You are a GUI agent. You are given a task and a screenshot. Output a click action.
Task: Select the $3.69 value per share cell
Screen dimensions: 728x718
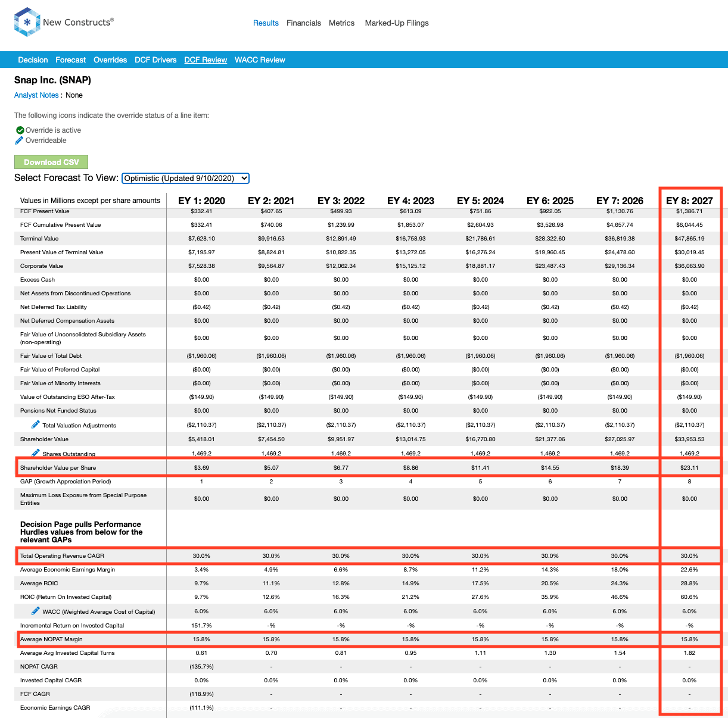[x=201, y=468]
